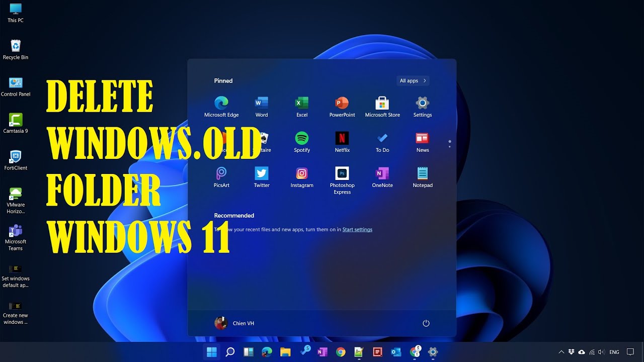
Task: Open Spotify from the Start menu
Action: tap(301, 142)
